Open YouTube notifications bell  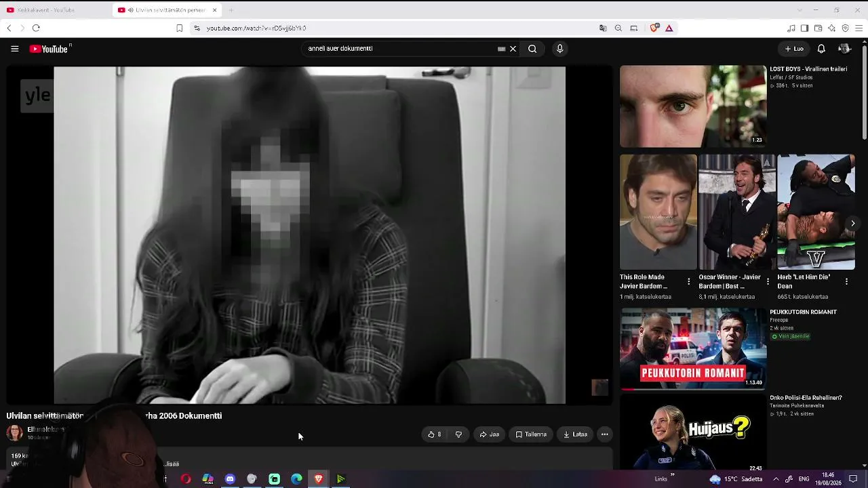click(821, 49)
